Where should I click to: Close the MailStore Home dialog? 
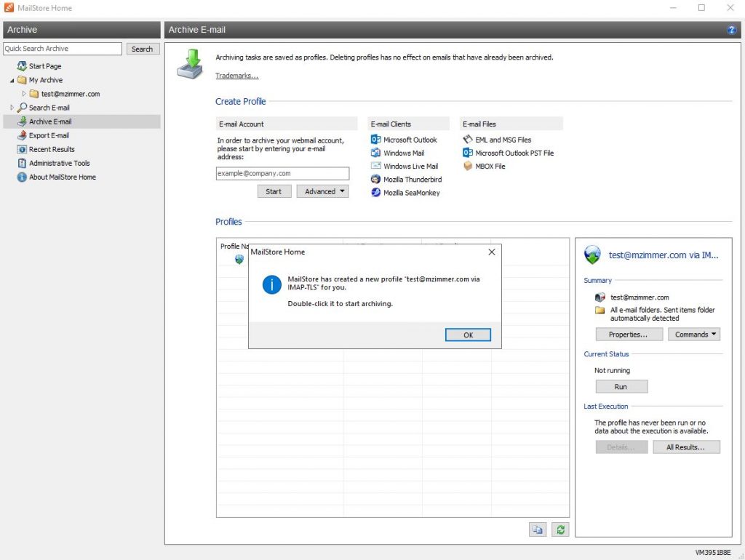(491, 252)
